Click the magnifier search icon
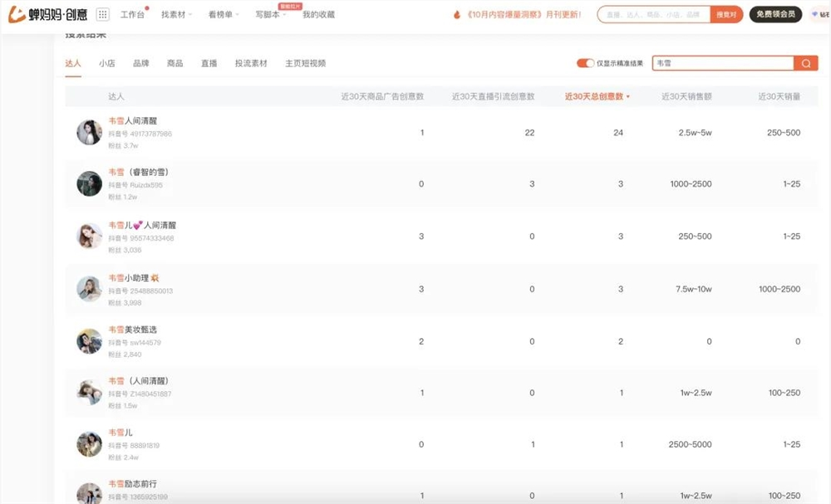831x504 pixels. pos(805,63)
